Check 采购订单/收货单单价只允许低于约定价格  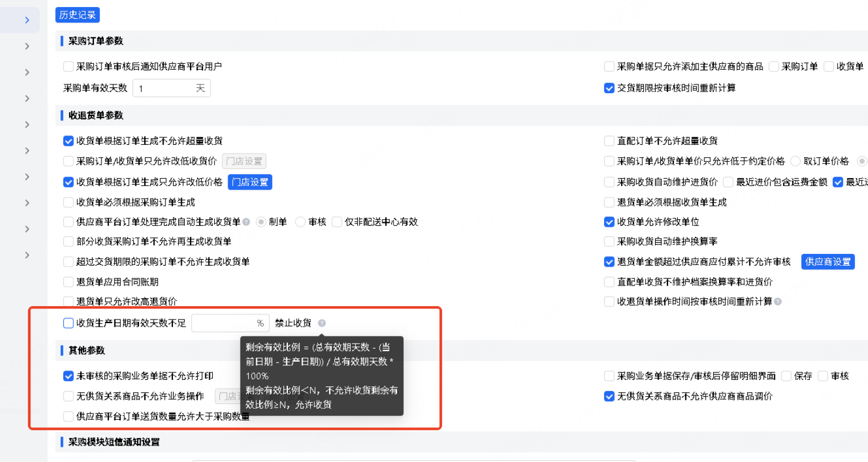pyautogui.click(x=609, y=161)
